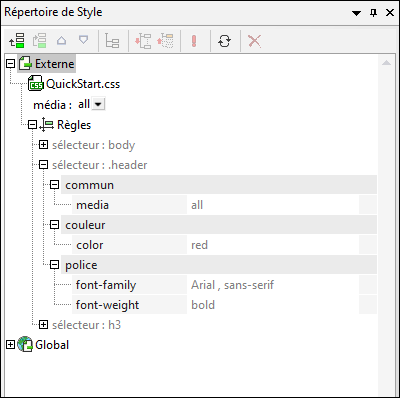Click the Move Up triangle icon
The image size is (400, 398).
click(61, 41)
